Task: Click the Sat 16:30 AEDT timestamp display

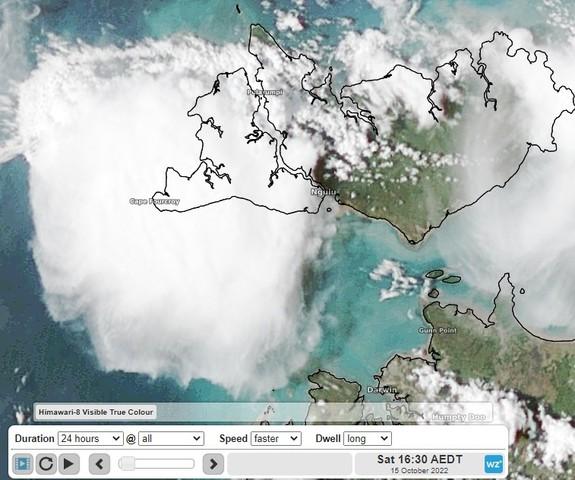Action: (420, 459)
